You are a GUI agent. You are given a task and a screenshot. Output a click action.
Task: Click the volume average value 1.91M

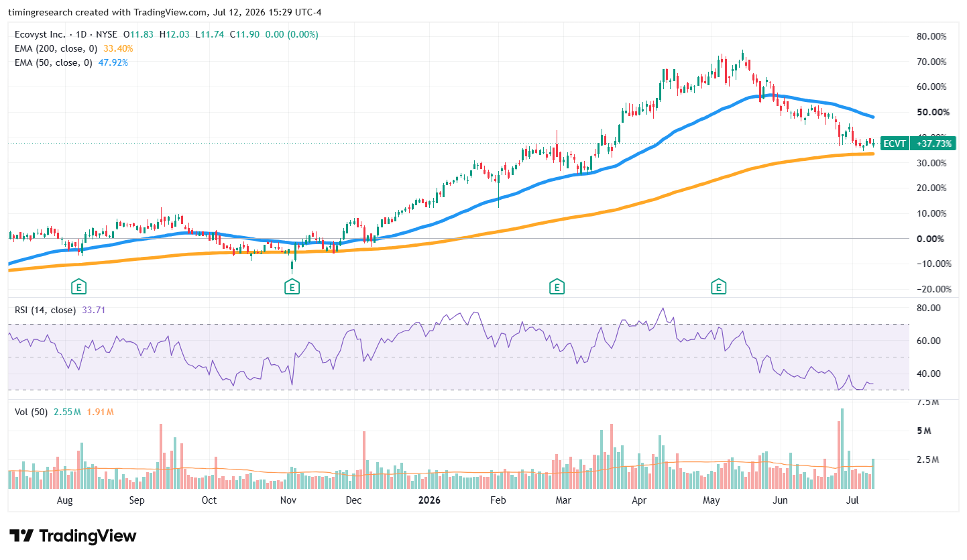pos(100,412)
